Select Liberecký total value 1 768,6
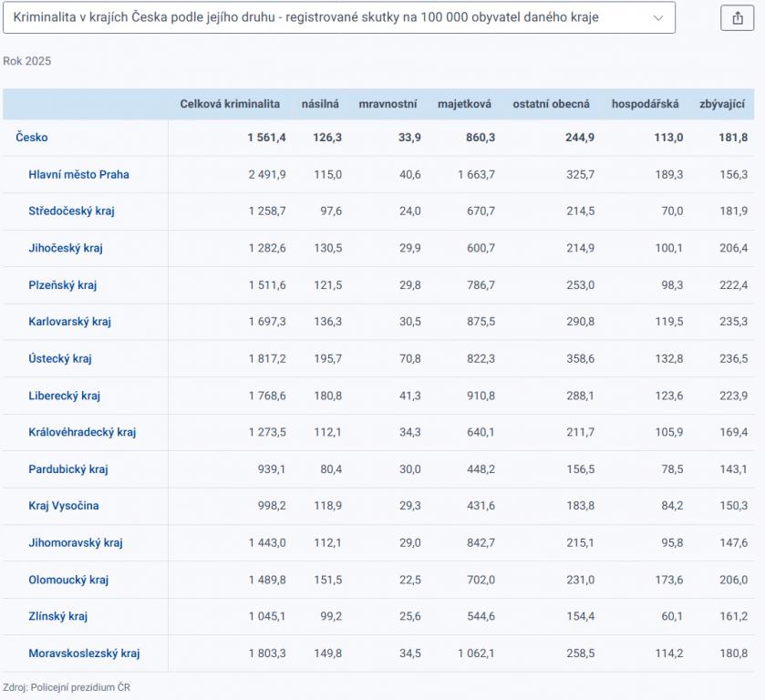The width and height of the screenshot is (765, 700). point(267,396)
